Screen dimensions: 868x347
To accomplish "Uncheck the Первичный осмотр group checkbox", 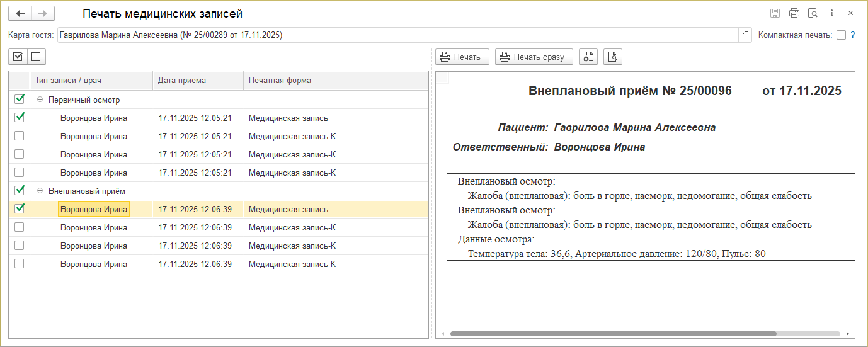I will [x=20, y=99].
